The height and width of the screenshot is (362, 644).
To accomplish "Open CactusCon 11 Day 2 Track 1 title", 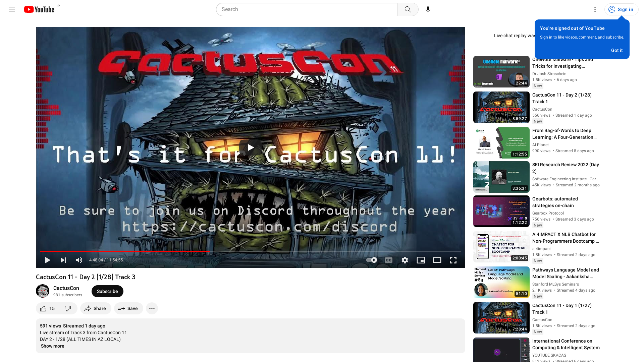I will pos(561,98).
